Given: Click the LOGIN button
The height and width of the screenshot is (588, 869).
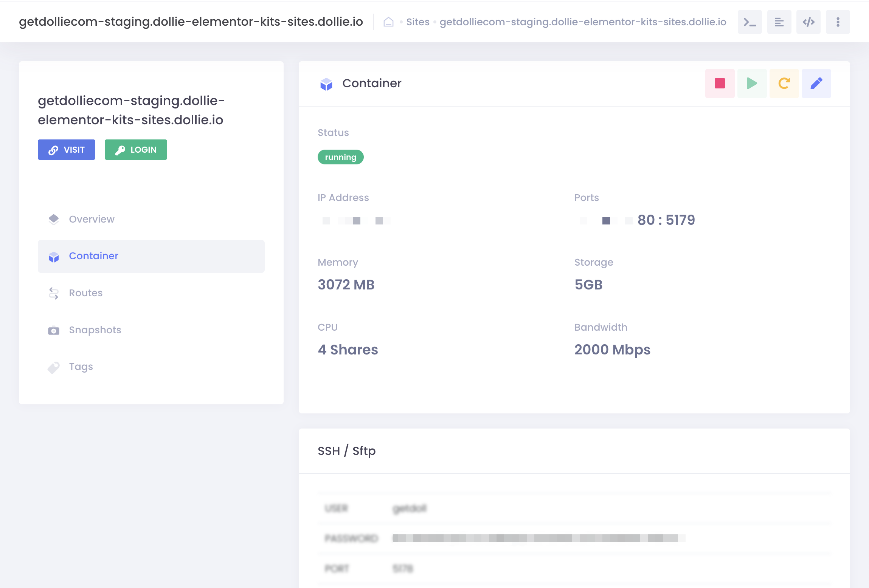Looking at the screenshot, I should click(x=135, y=150).
